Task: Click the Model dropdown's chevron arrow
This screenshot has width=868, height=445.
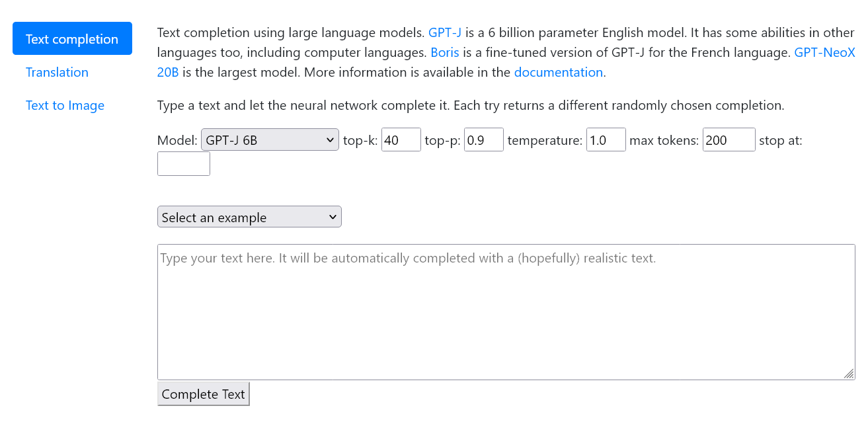Action: [329, 140]
